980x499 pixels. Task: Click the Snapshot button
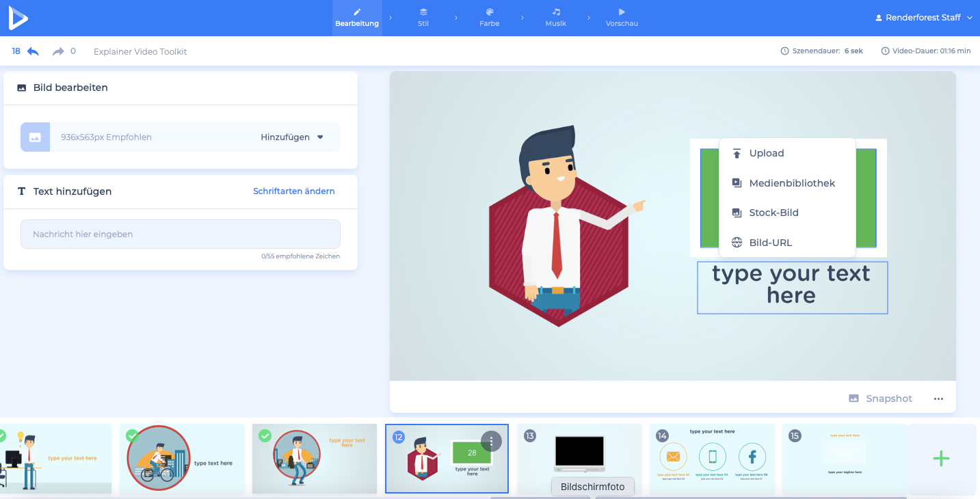click(880, 399)
